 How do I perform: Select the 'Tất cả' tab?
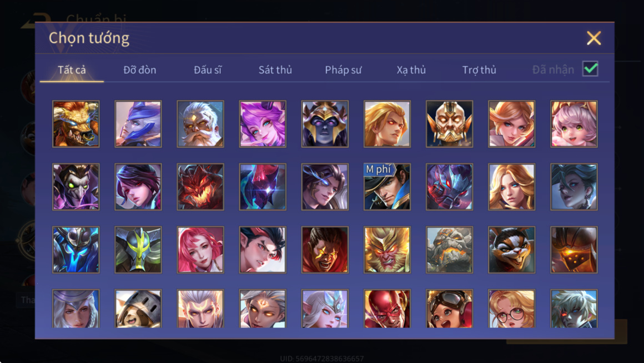[x=72, y=70]
